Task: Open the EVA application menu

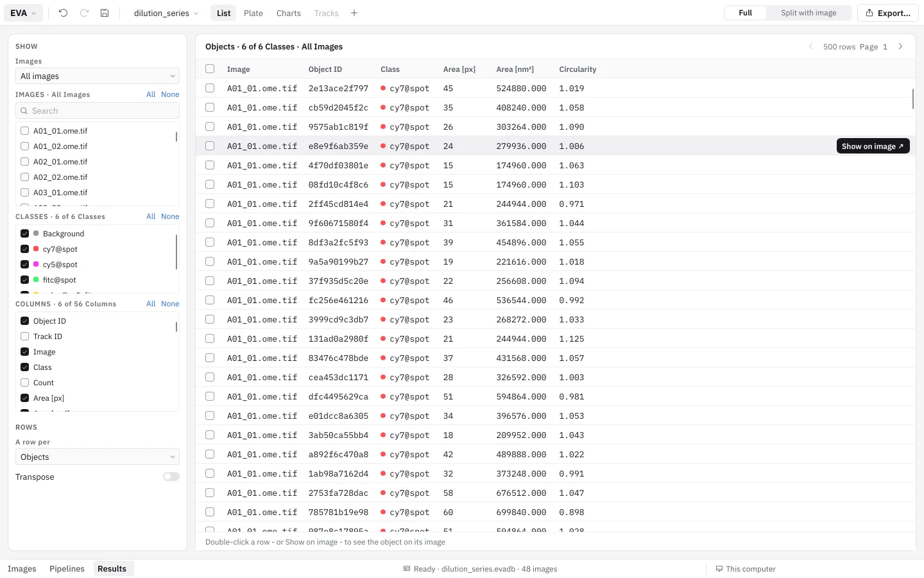Action: click(23, 13)
